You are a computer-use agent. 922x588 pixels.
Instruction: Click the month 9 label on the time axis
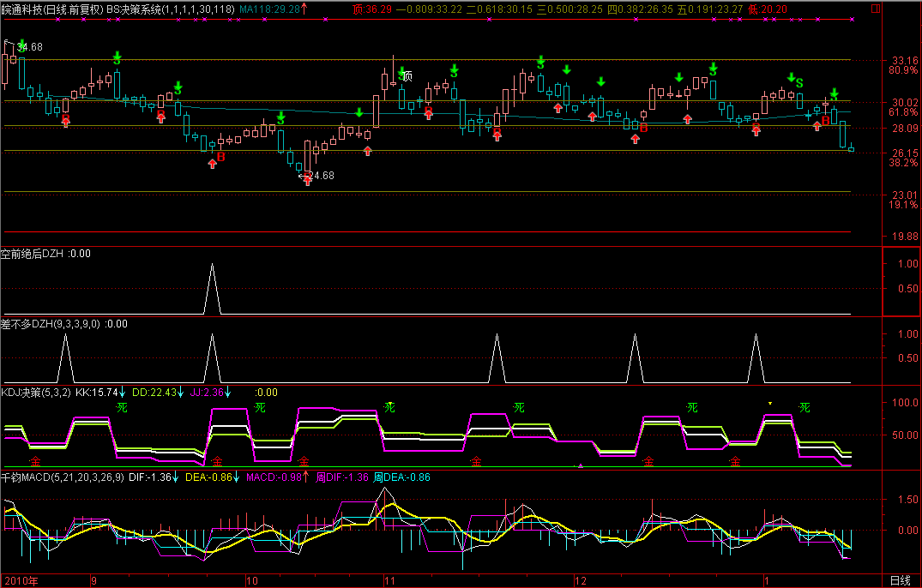94,580
